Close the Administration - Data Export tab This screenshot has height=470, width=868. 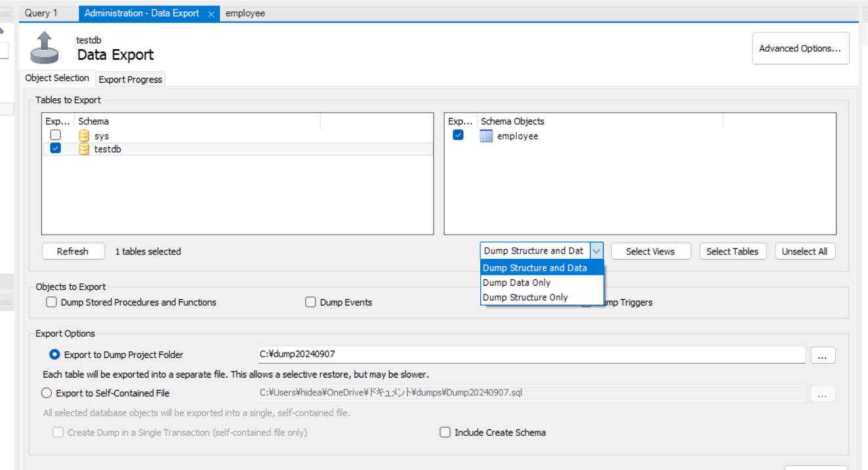(x=211, y=14)
